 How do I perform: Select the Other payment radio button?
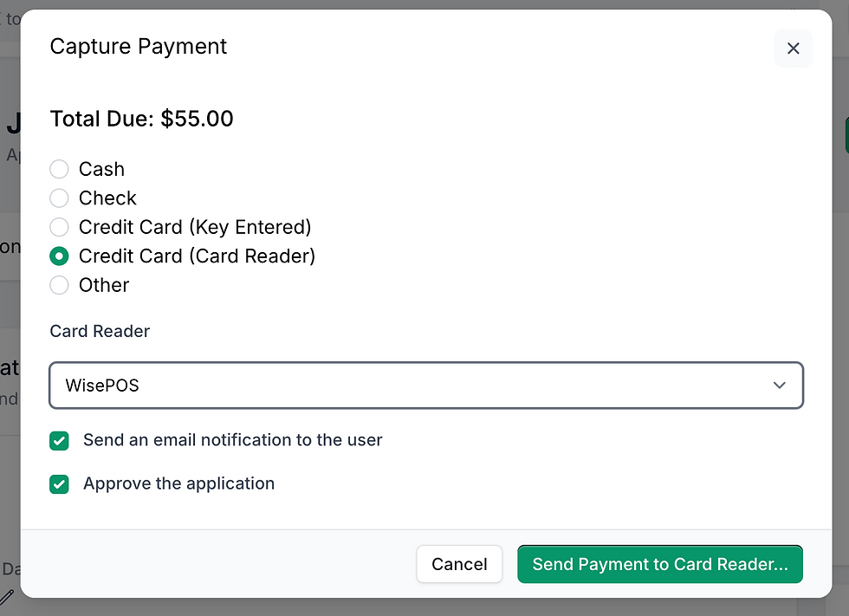[x=59, y=285]
